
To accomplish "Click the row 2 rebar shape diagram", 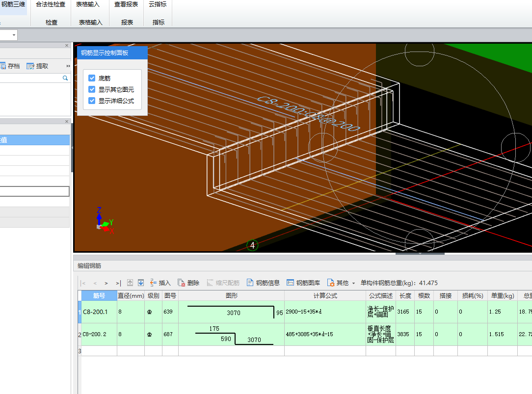I will tap(231, 334).
